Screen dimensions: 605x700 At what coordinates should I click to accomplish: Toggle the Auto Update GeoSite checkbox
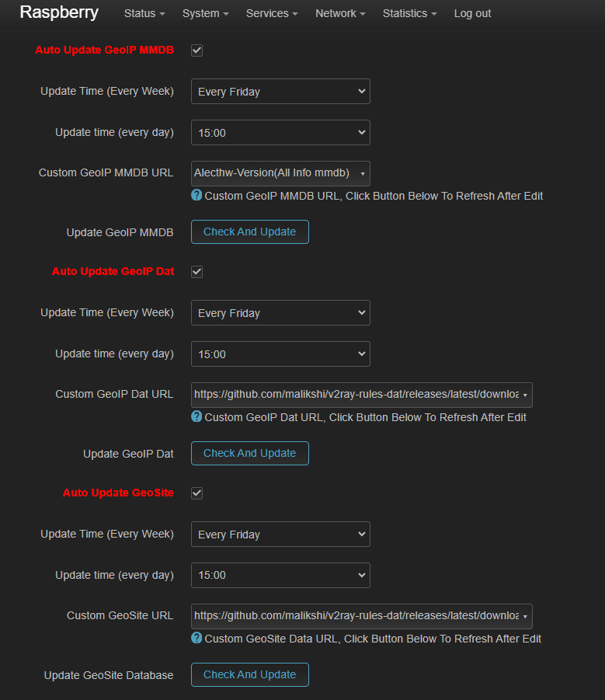point(196,493)
